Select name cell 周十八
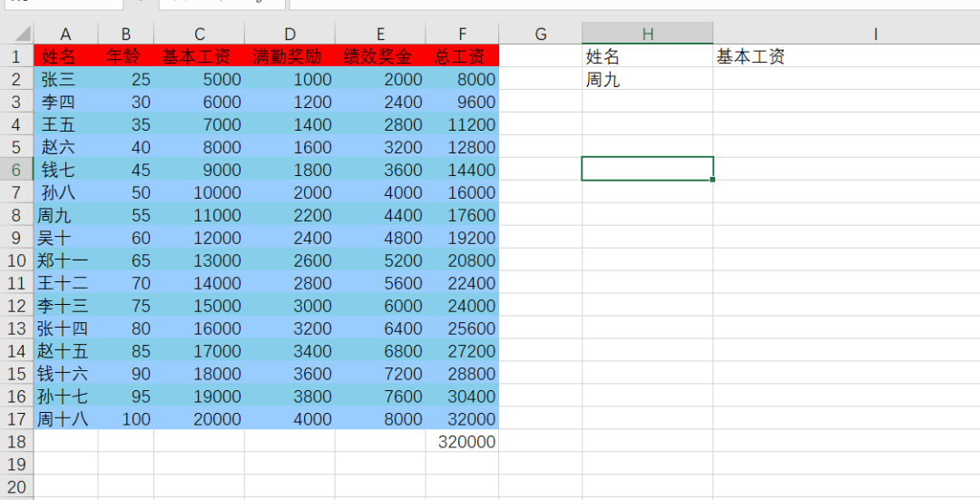 tap(65, 418)
